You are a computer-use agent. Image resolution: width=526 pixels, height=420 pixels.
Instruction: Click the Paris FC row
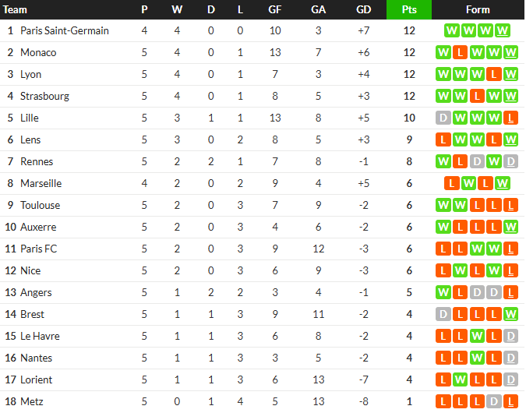pos(263,249)
